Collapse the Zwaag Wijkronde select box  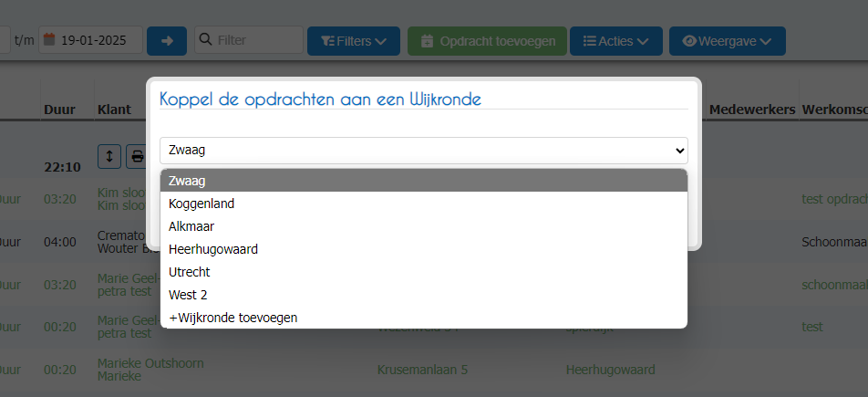[x=424, y=151]
